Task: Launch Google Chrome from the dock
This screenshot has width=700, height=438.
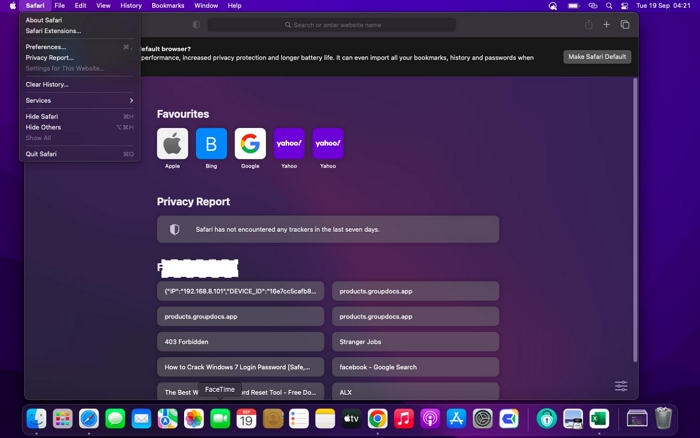Action: click(378, 419)
